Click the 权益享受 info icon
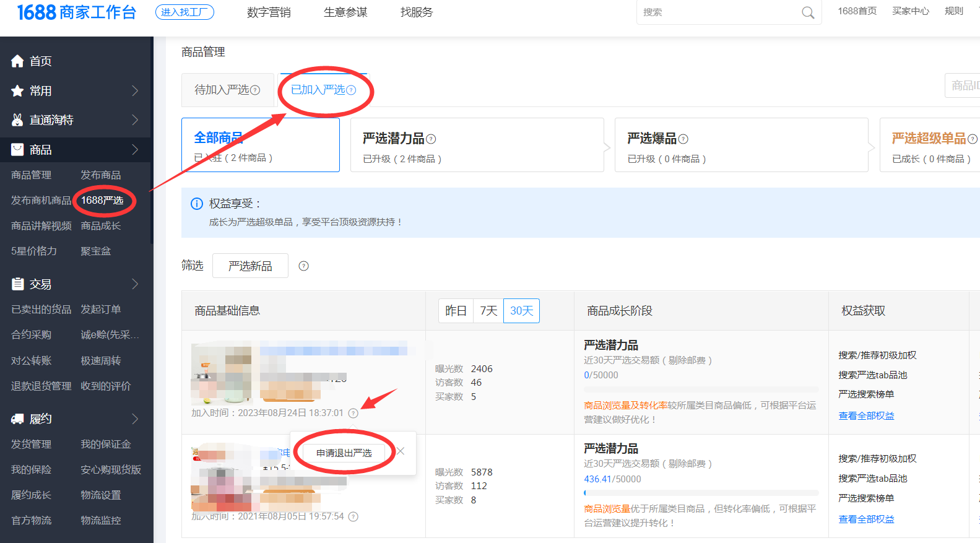The height and width of the screenshot is (543, 980). (x=197, y=204)
